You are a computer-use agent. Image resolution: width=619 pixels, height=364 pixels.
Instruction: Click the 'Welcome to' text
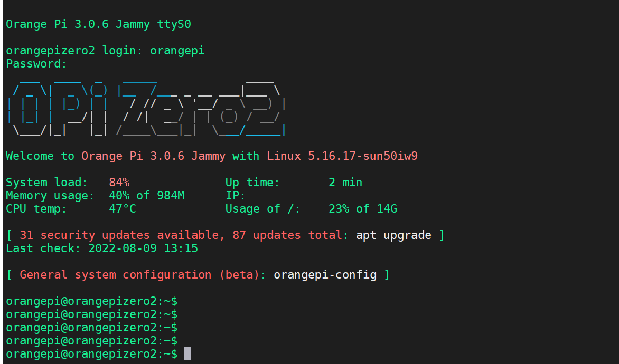pos(40,156)
